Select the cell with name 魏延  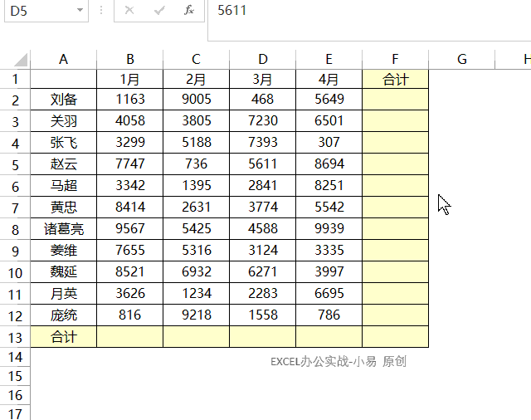pos(63,272)
